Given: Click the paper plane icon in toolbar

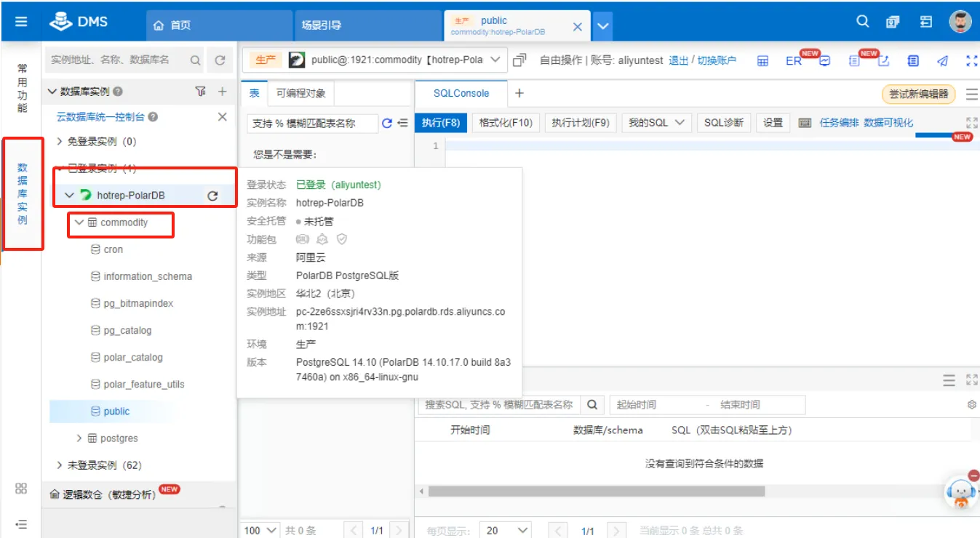Looking at the screenshot, I should point(943,61).
